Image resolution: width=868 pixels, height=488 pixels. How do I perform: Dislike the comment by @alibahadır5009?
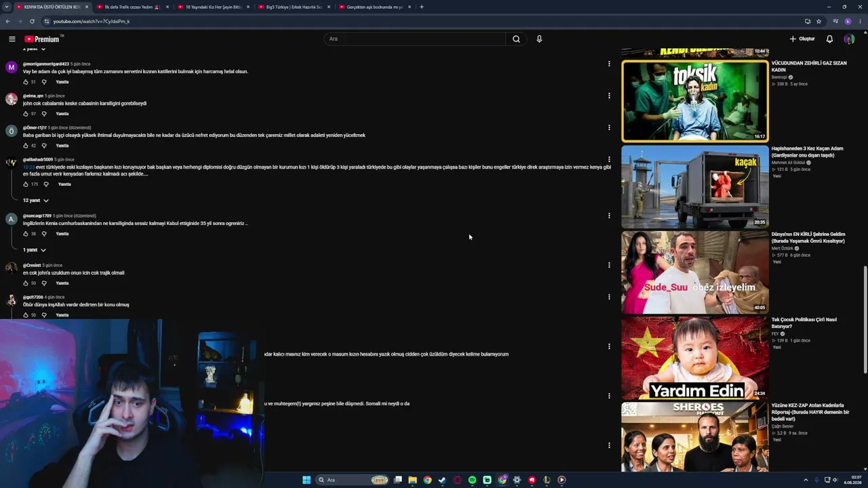coord(46,184)
